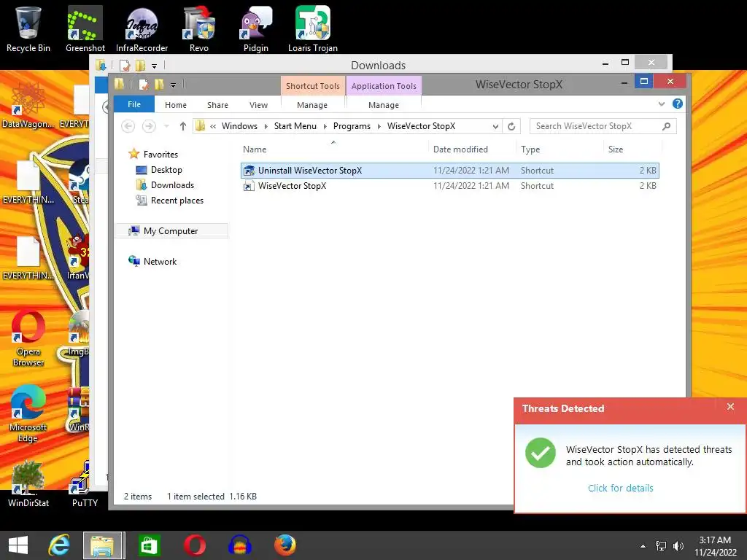
Task: Select Favorites in the navigation pane
Action: tap(160, 155)
